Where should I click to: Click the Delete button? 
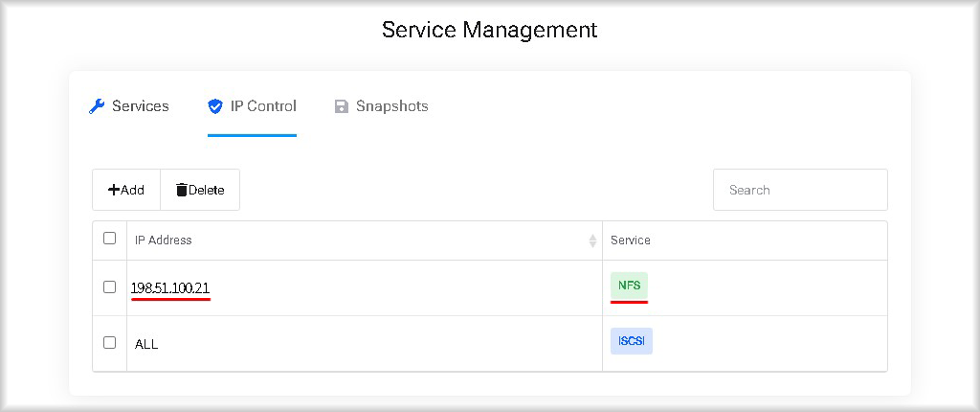(200, 190)
